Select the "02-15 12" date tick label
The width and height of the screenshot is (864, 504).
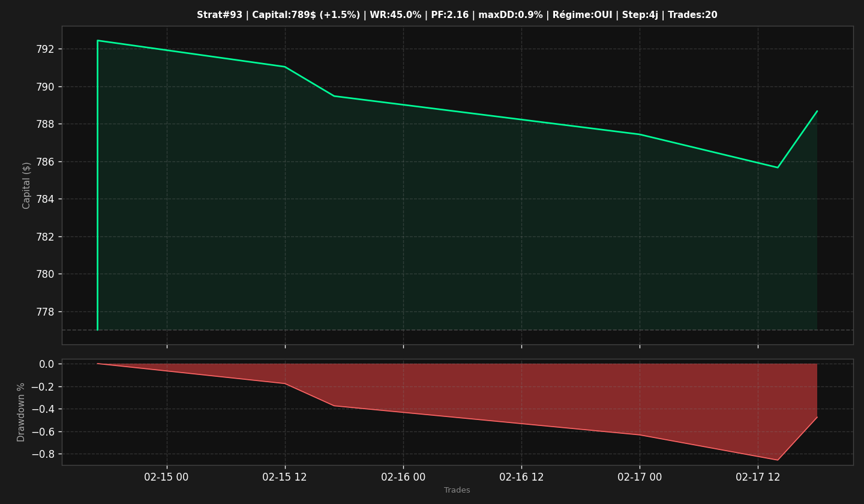coord(284,478)
